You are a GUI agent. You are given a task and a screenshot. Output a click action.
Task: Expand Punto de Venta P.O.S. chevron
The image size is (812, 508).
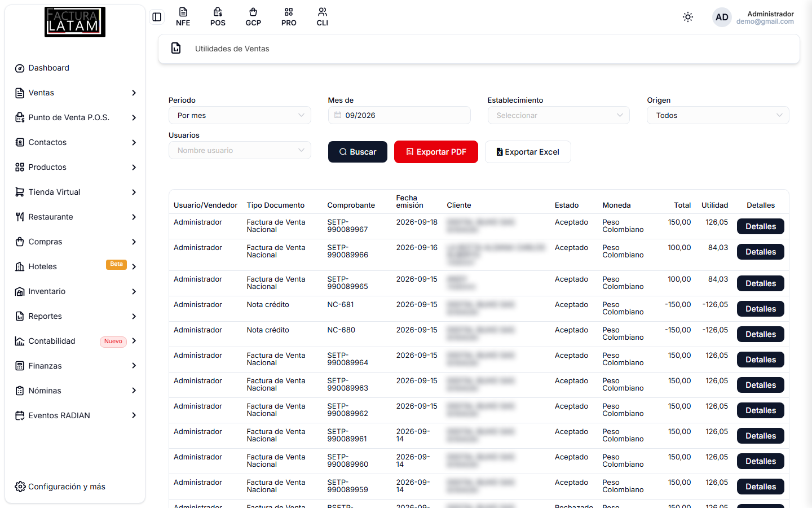point(134,118)
